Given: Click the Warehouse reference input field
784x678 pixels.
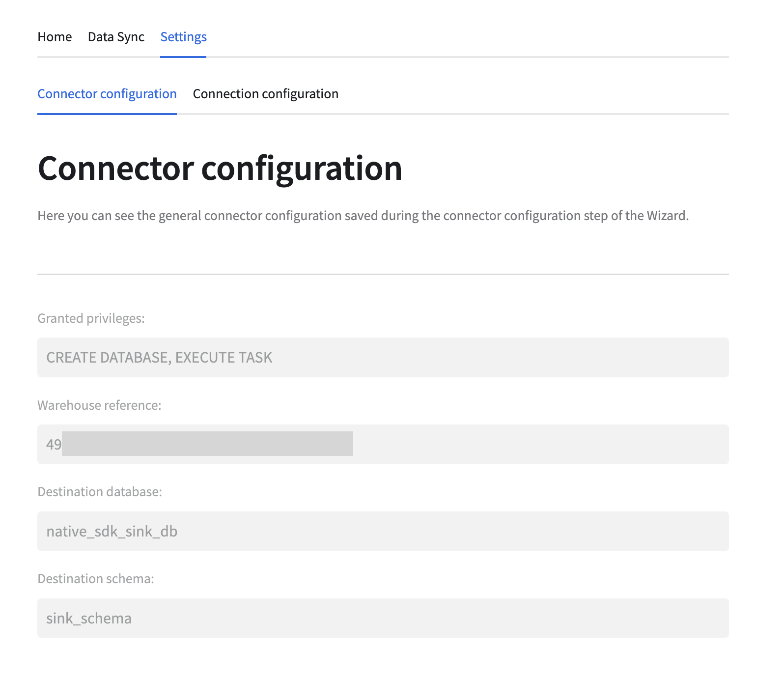Looking at the screenshot, I should click(540, 444).
